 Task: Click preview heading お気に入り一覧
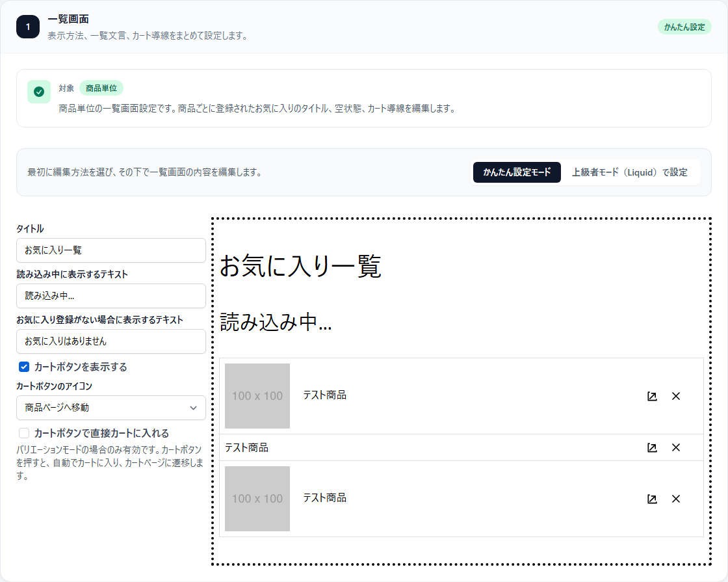tap(300, 266)
